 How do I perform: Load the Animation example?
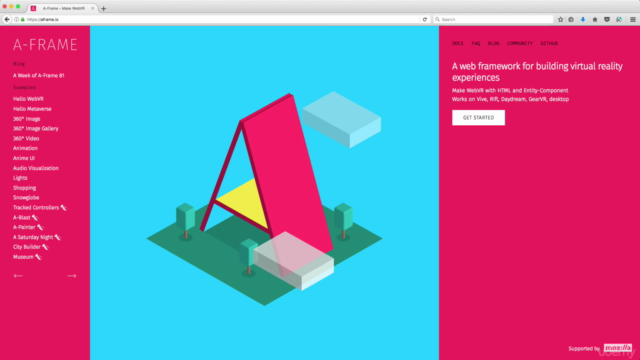pos(25,148)
